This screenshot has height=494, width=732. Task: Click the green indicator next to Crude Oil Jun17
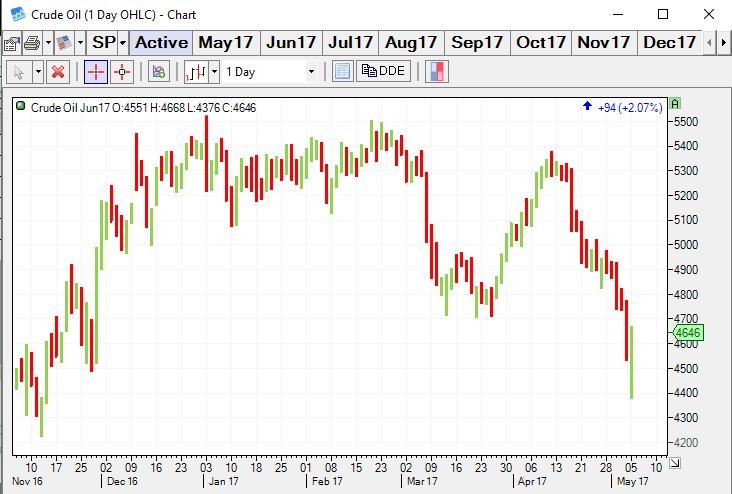(21, 106)
